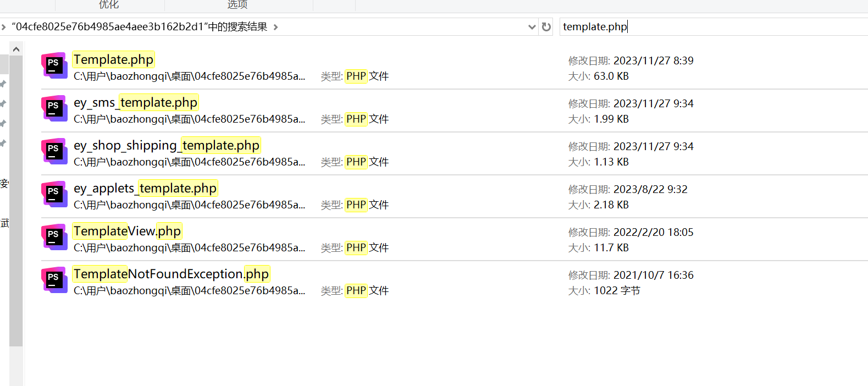Click the ey_applets_template.php file name
Image resolution: width=868 pixels, height=386 pixels.
coord(145,188)
